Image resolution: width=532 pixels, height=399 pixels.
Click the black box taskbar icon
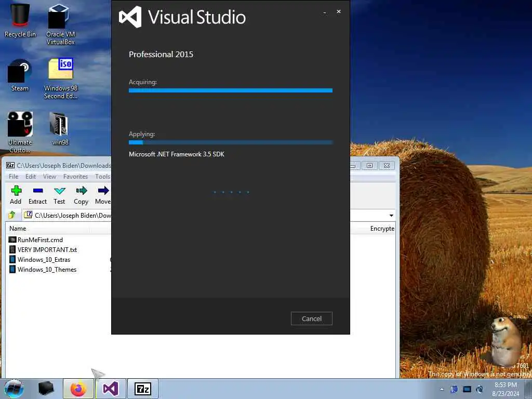[46, 389]
